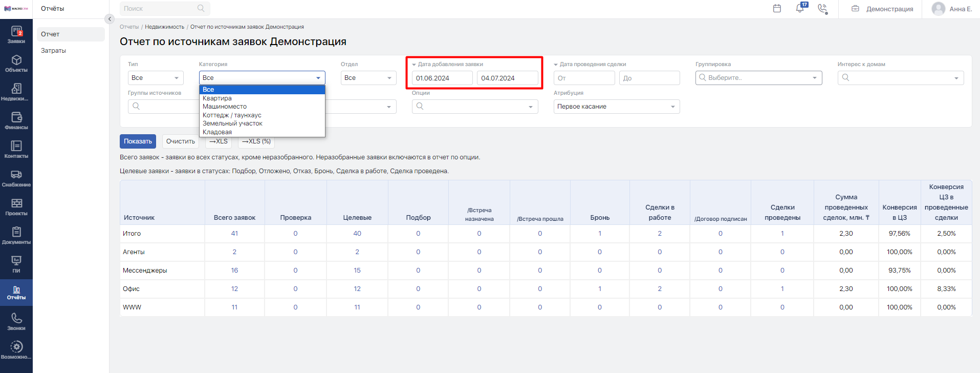Collapse the left submenu panel arrow

[110, 19]
